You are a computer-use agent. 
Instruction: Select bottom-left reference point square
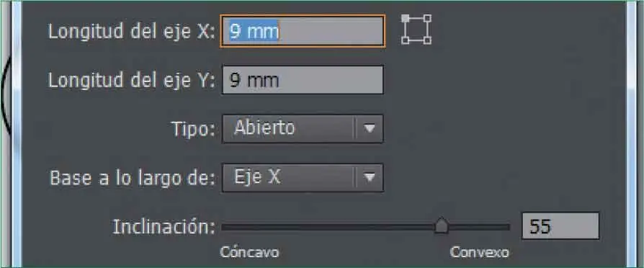click(406, 40)
